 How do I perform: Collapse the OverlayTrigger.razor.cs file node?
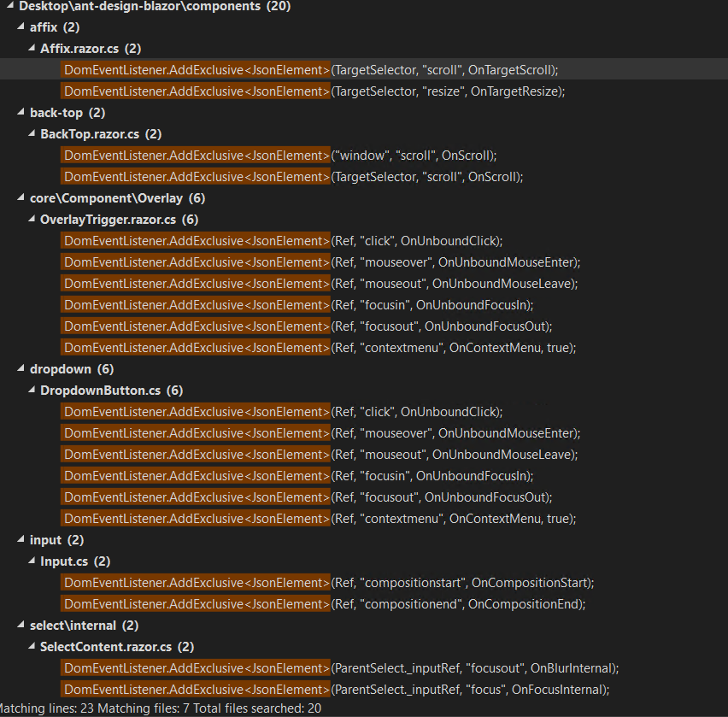click(x=32, y=219)
